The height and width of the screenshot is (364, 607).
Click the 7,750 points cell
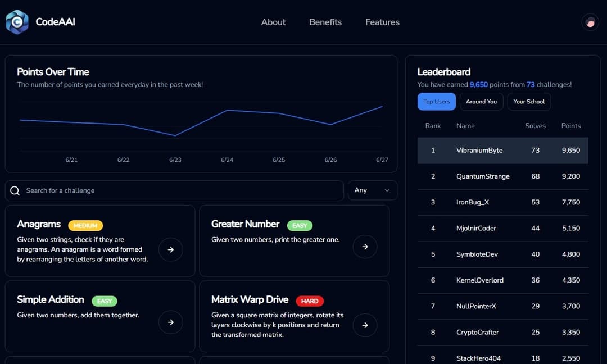click(x=571, y=202)
